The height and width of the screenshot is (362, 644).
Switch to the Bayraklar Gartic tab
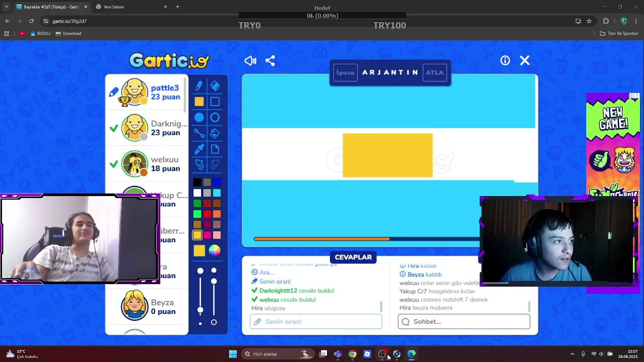tap(51, 7)
